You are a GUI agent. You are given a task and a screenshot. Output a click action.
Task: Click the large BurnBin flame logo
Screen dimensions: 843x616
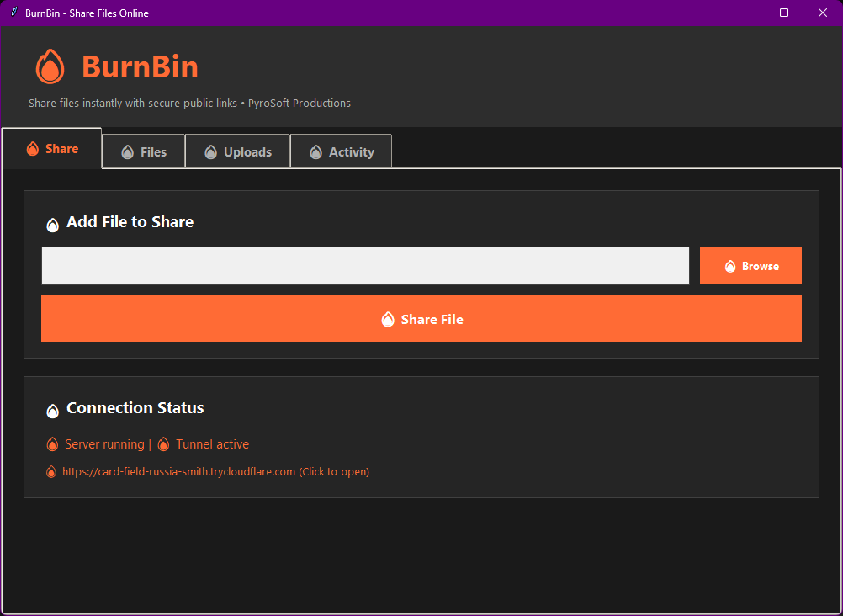click(50, 66)
